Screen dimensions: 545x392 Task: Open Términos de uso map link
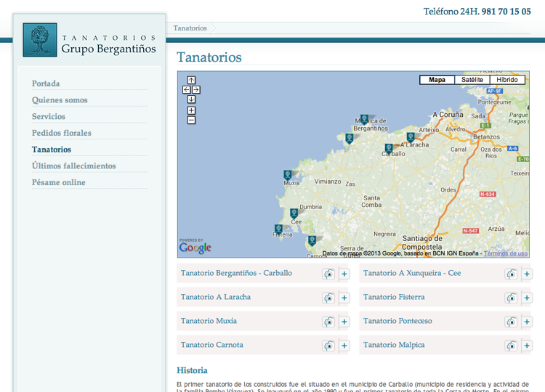pos(505,253)
